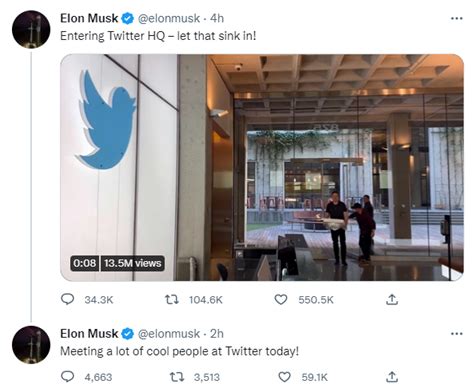Click Elon Musk's avatar on second tweet
The image size is (474, 392).
click(31, 345)
